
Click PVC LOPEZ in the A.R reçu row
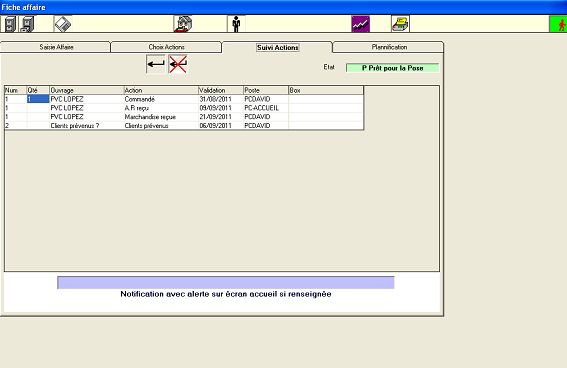click(x=86, y=108)
